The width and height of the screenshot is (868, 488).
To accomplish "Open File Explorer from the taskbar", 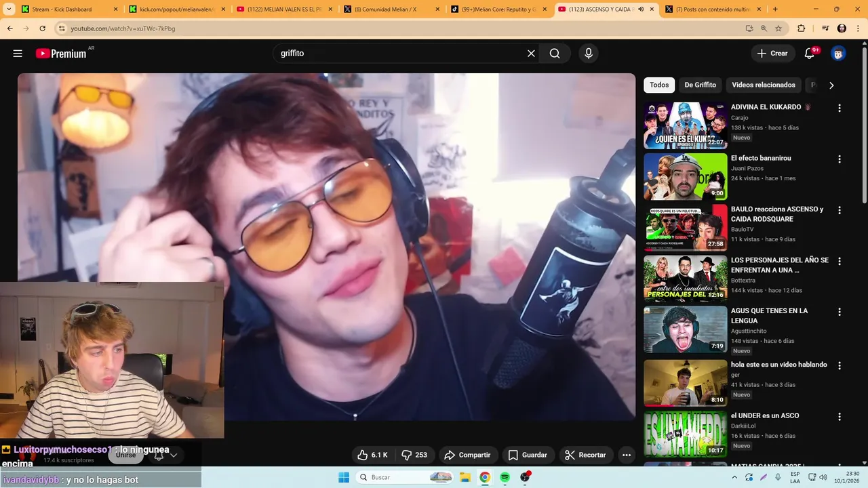I will coord(465,477).
